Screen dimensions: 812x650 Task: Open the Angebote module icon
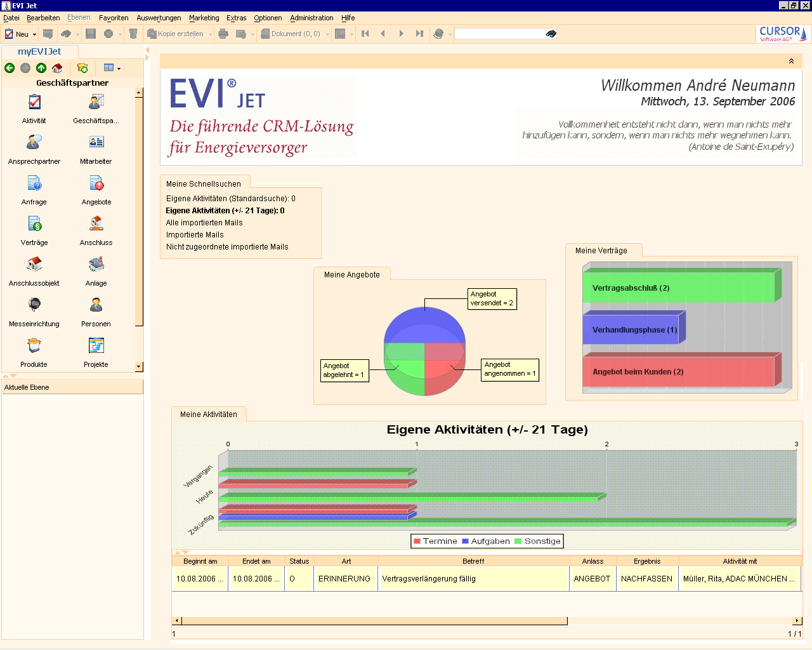pos(96,183)
